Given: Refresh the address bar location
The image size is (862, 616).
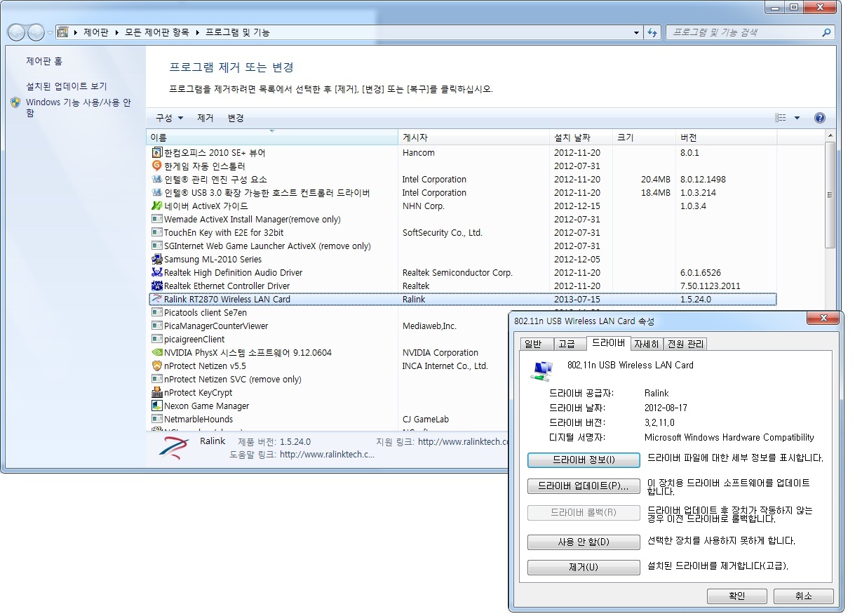Looking at the screenshot, I should 653,32.
